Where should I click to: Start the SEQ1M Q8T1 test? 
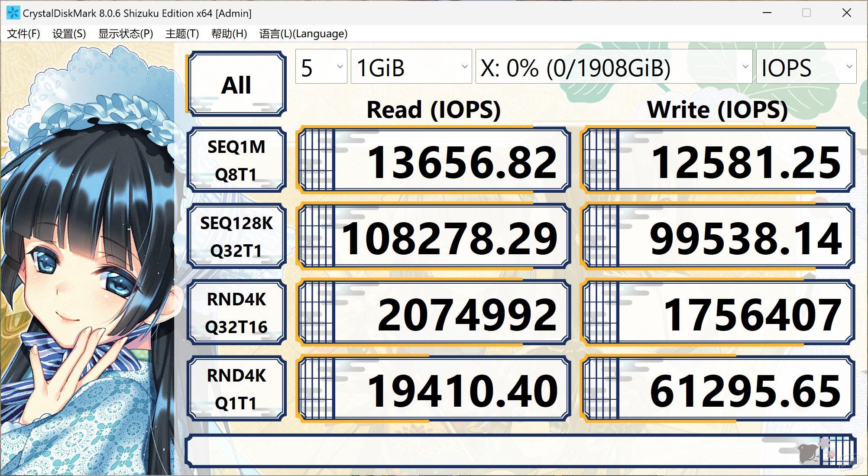click(x=236, y=160)
